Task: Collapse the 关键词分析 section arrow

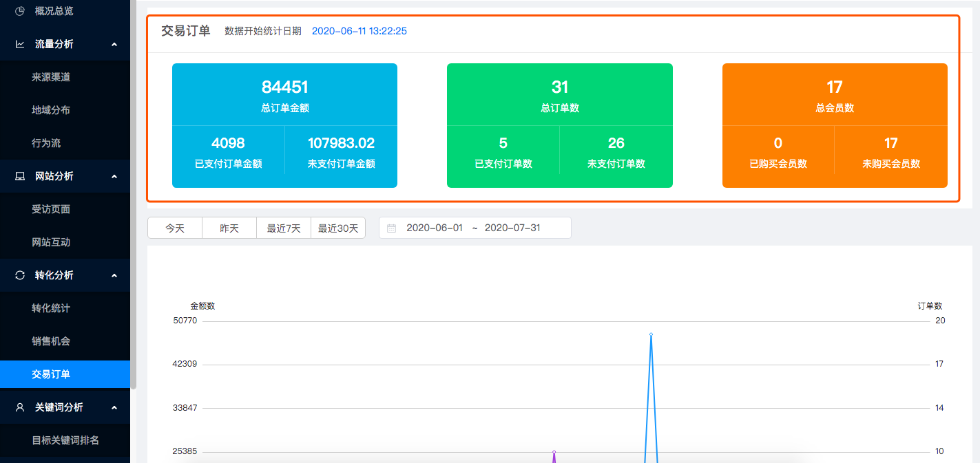Action: point(114,407)
